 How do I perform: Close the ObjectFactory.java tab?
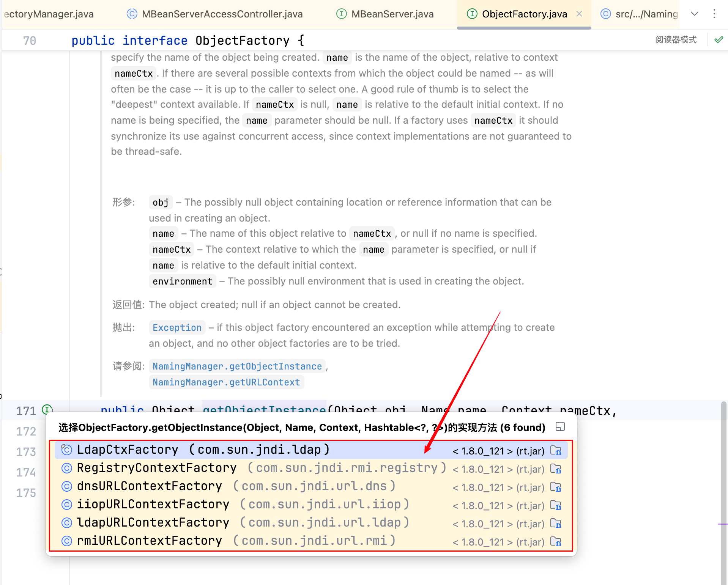pos(579,14)
